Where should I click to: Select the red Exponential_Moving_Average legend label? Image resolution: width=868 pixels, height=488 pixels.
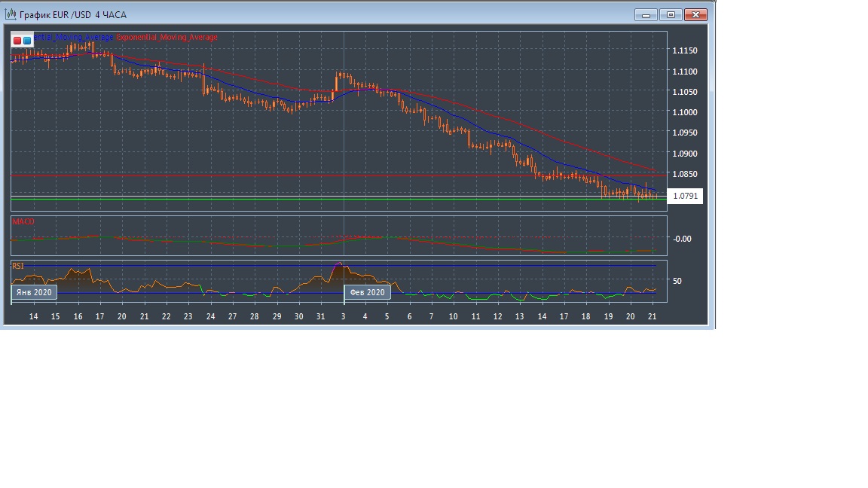[x=167, y=38]
